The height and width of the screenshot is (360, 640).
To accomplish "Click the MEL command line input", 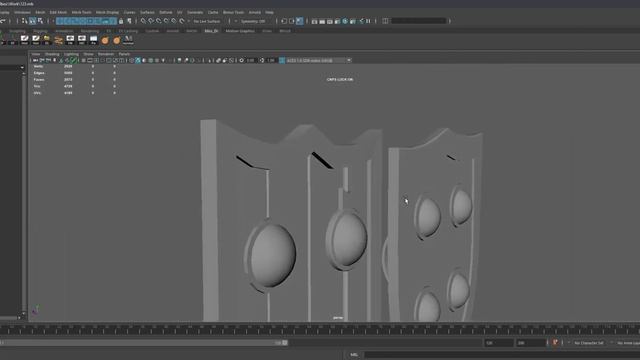I will click(502, 355).
